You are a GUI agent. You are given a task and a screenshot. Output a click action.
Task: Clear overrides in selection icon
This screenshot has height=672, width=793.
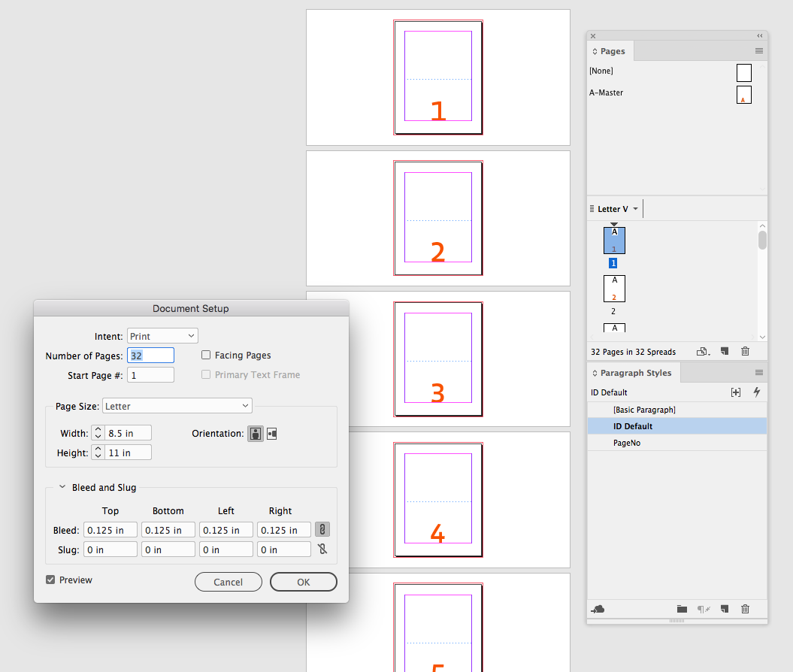pos(704,609)
